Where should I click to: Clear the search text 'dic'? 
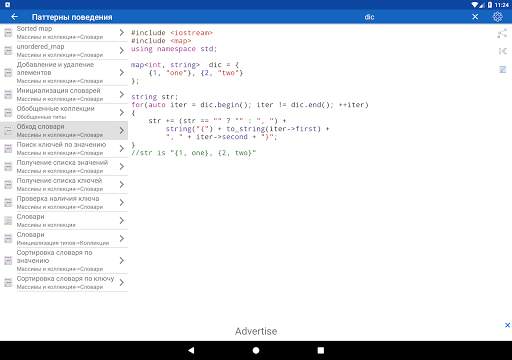tap(475, 17)
